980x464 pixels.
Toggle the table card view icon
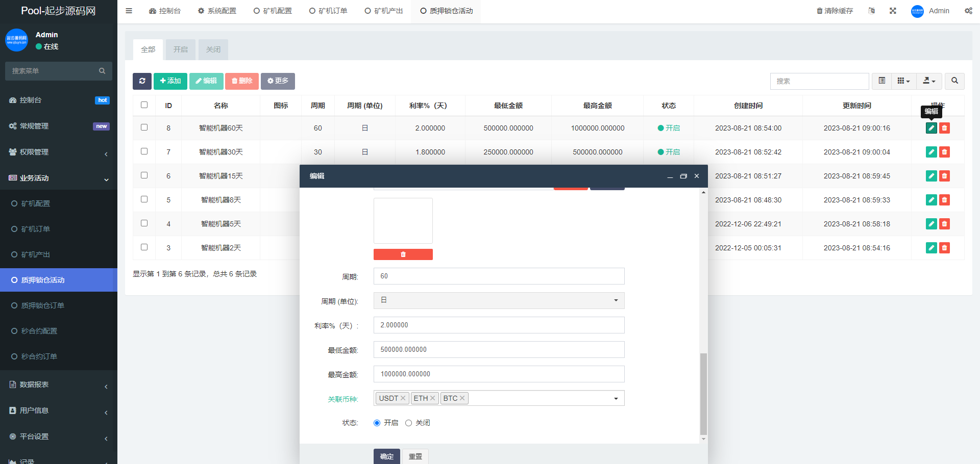tap(881, 81)
